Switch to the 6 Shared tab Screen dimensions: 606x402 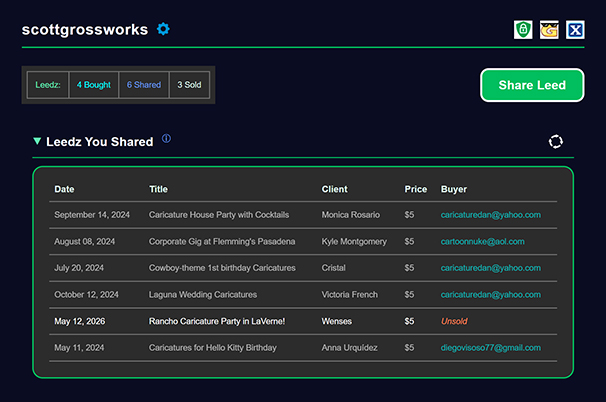(x=143, y=85)
